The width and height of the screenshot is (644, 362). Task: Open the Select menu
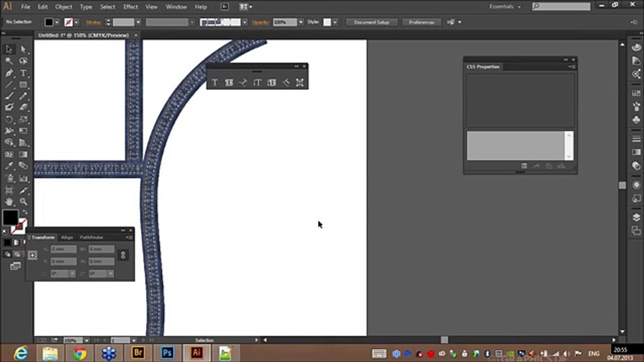pyautogui.click(x=108, y=7)
